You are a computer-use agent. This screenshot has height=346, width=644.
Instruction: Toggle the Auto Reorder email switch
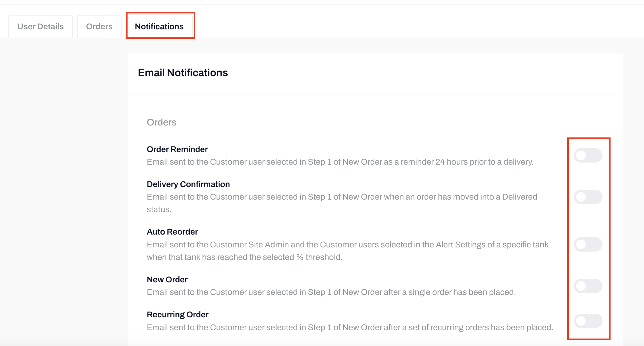point(588,244)
